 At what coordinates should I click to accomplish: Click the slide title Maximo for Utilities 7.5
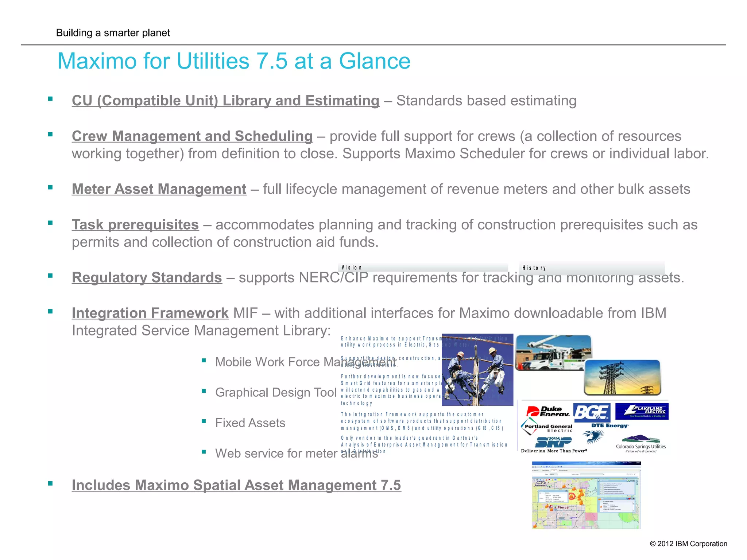pyautogui.click(x=234, y=61)
